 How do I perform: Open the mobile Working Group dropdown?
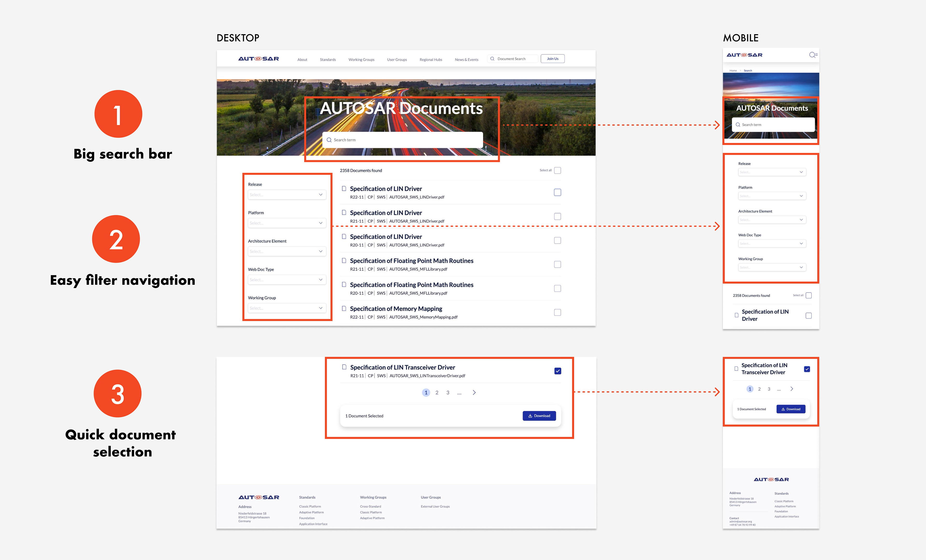772,267
